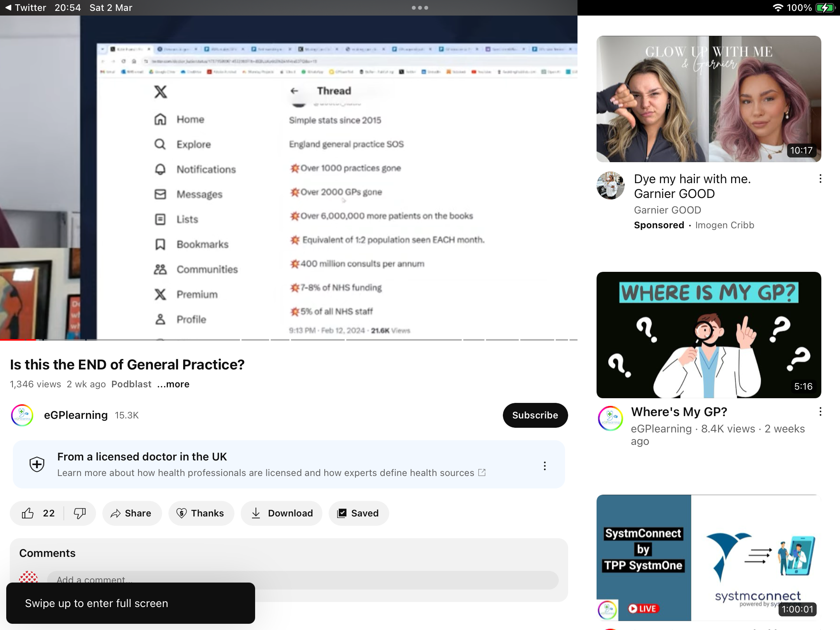Open eGPlearning channel avatar
Viewport: 840px width, 630px height.
click(x=23, y=415)
